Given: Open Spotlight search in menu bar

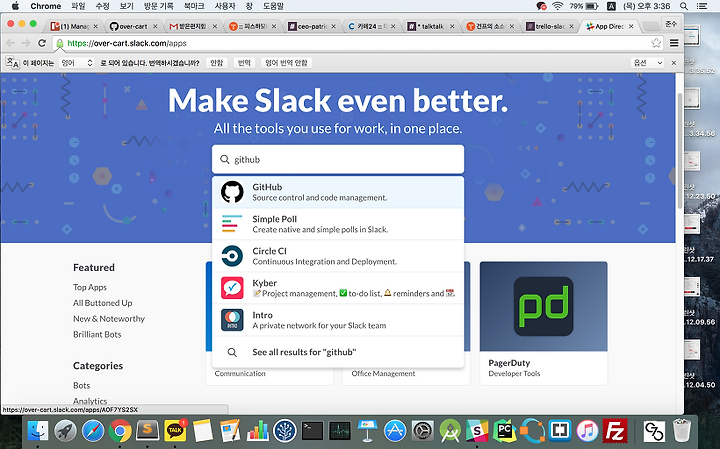Looking at the screenshot, I should [x=683, y=6].
